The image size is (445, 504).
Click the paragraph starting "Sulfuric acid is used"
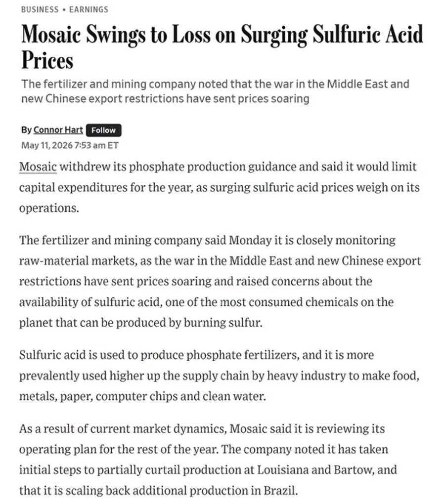point(219,376)
